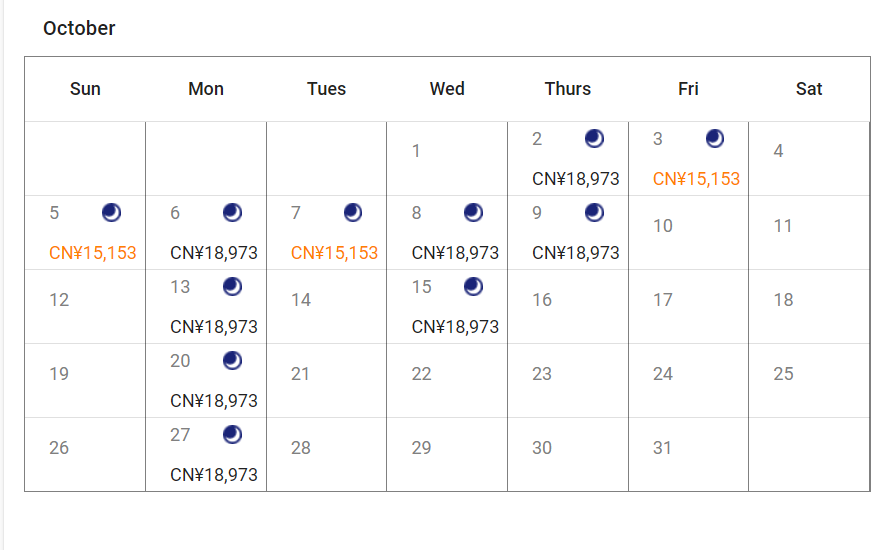Image resolution: width=880 pixels, height=550 pixels.
Task: Click the moon icon on October 6
Action: pos(232,212)
